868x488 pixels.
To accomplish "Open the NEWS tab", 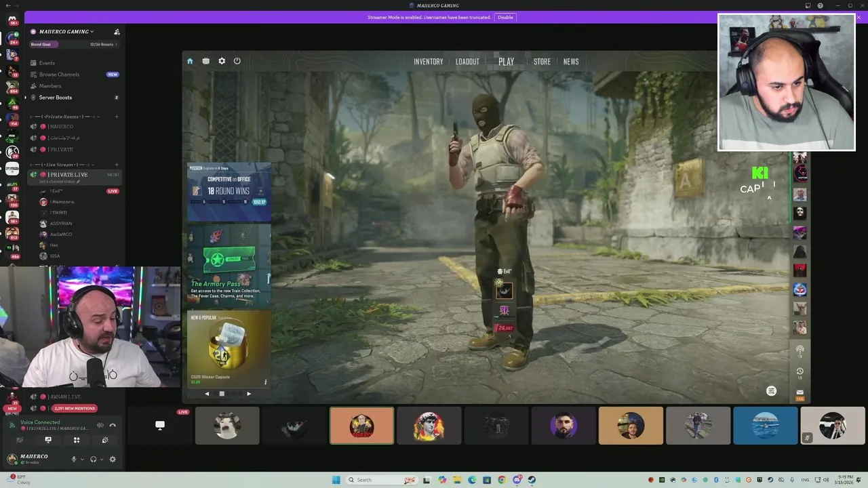I will (571, 62).
